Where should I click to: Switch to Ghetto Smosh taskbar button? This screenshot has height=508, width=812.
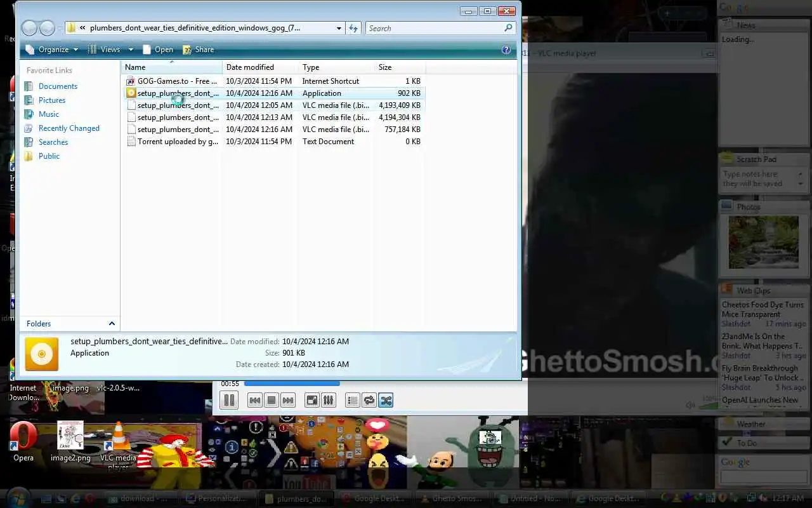[454, 498]
